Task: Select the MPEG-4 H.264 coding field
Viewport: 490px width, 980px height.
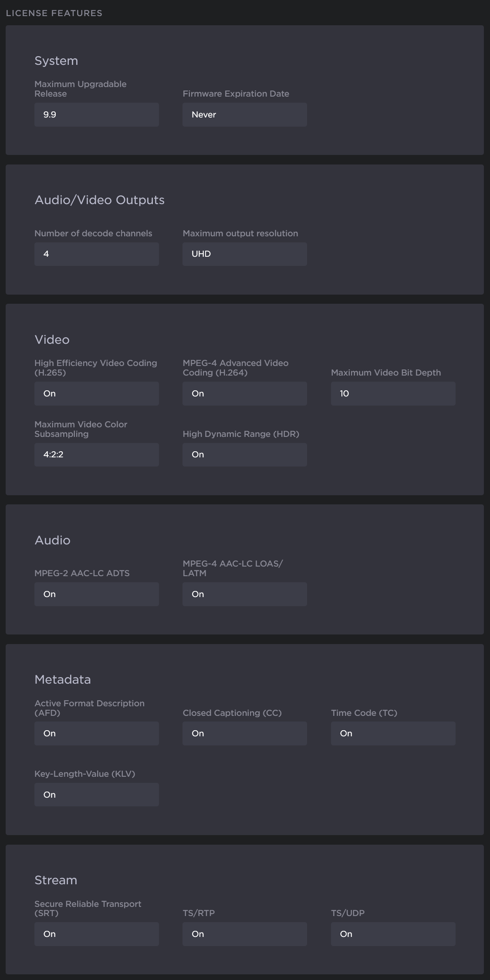Action: coord(244,393)
